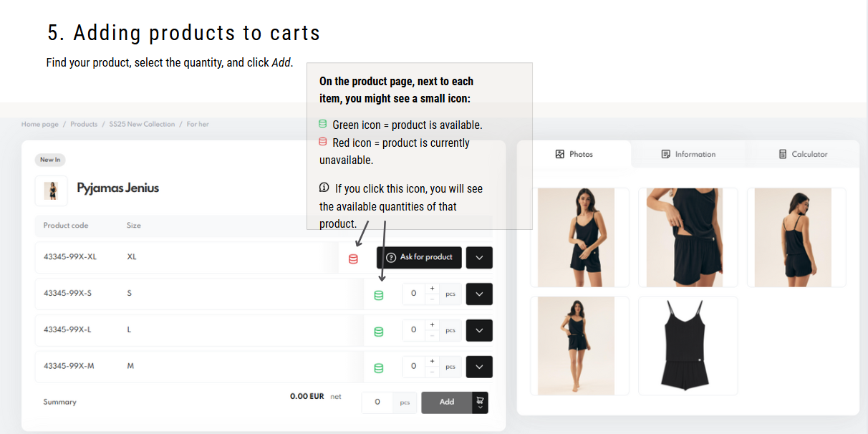Open the flat-lay pyjamas product photo
This screenshot has height=434, width=868.
pos(688,345)
